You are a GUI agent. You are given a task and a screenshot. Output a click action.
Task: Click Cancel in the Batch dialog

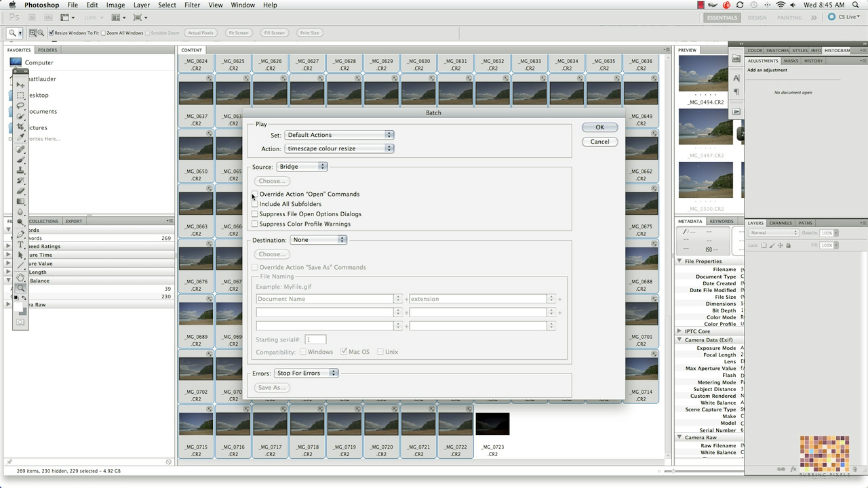[599, 142]
